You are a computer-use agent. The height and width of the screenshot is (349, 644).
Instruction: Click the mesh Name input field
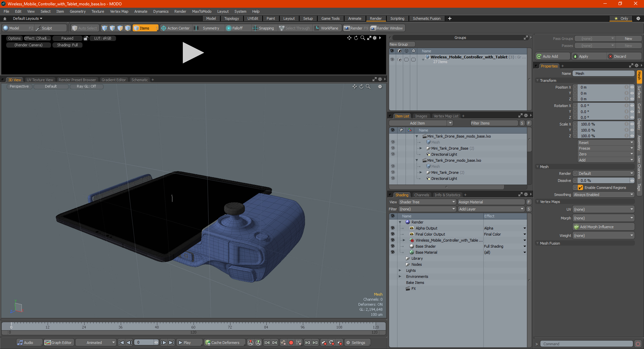(x=603, y=73)
